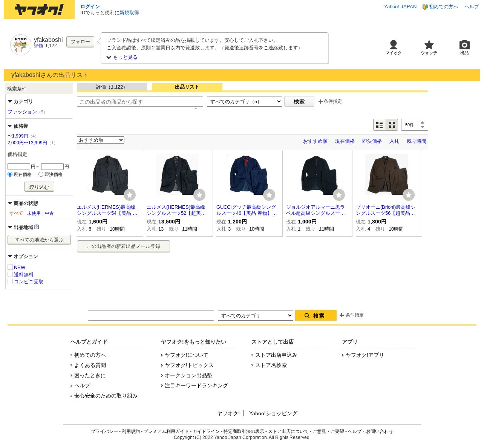Open HERMES スーツ52 product thumbnail
Viewport: 484px width, 448px height.
tap(178, 174)
